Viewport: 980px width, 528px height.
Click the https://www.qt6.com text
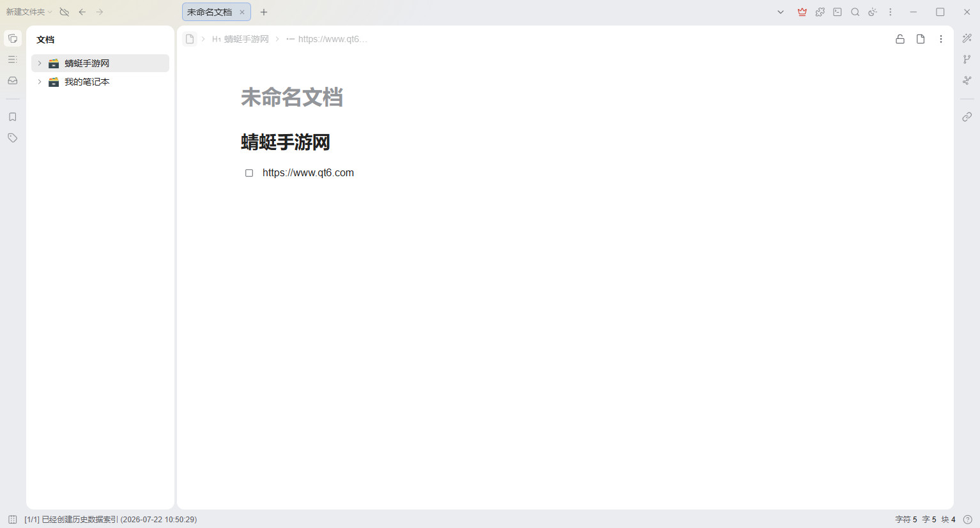pyautogui.click(x=308, y=172)
